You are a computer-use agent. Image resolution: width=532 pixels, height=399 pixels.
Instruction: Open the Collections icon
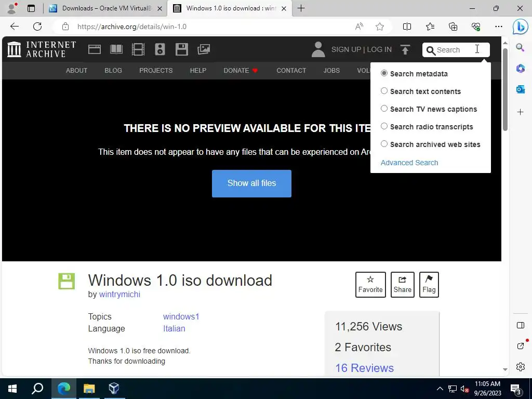(x=453, y=26)
